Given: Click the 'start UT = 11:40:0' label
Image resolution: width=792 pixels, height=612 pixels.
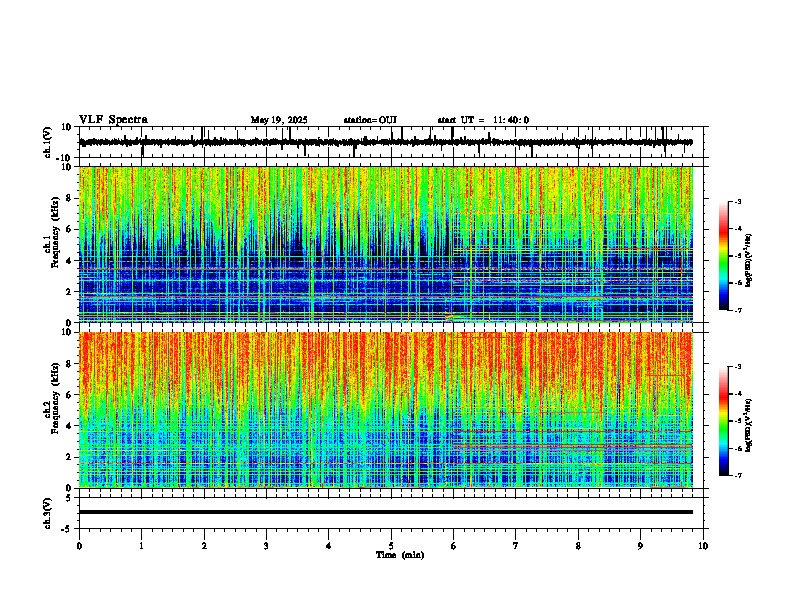Looking at the screenshot, I should pyautogui.click(x=483, y=120).
